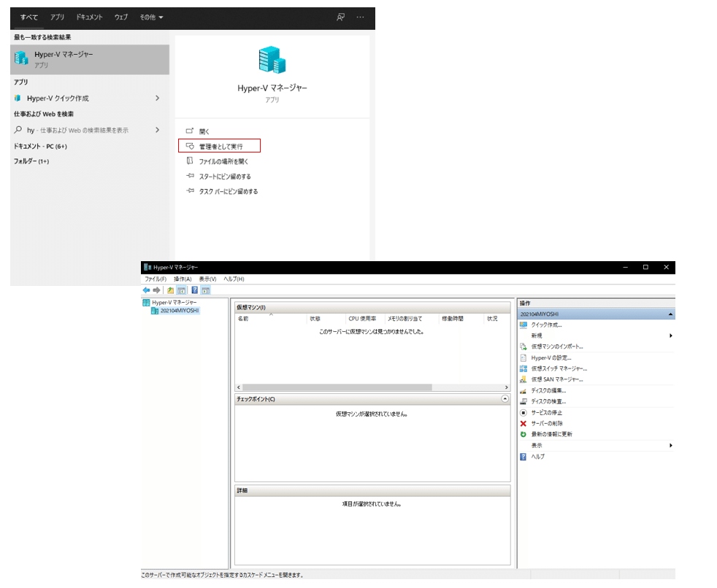Open ファイル(F) menu
The height and width of the screenshot is (588, 717).
click(x=156, y=279)
